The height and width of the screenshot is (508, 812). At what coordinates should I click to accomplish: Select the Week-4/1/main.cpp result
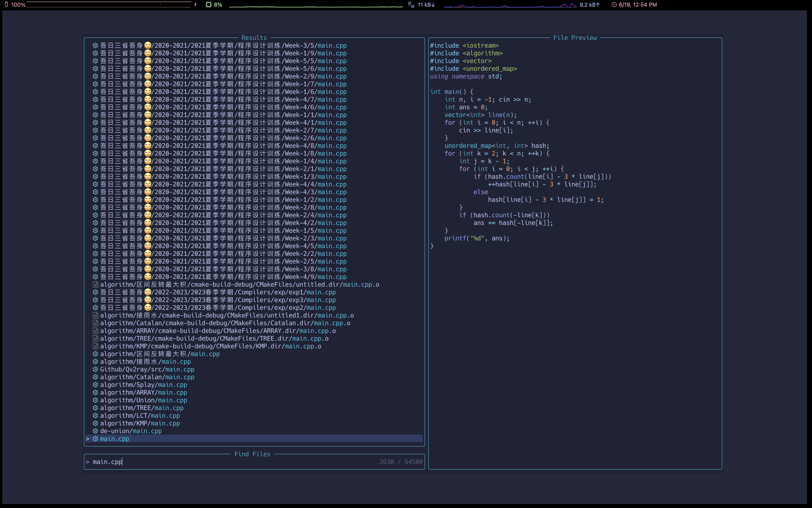coord(254,123)
